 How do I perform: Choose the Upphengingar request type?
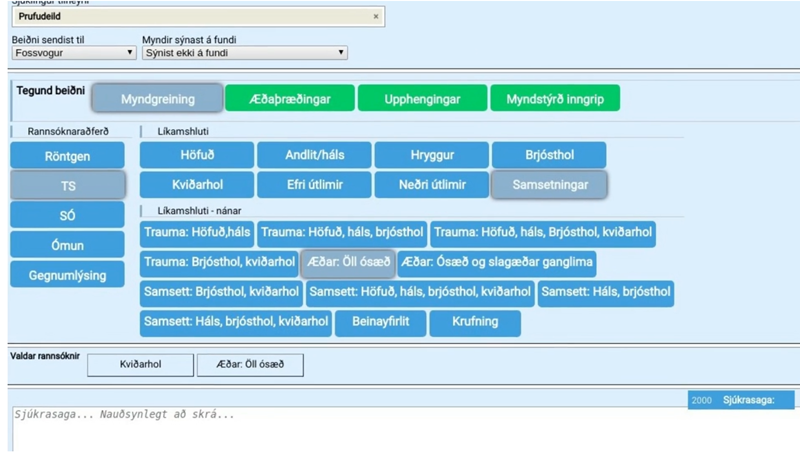422,98
